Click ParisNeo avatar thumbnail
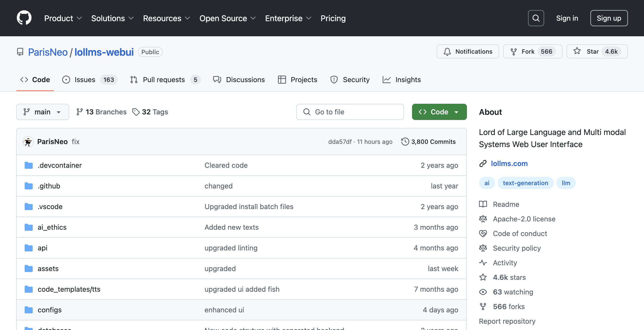The image size is (644, 330). tap(28, 142)
